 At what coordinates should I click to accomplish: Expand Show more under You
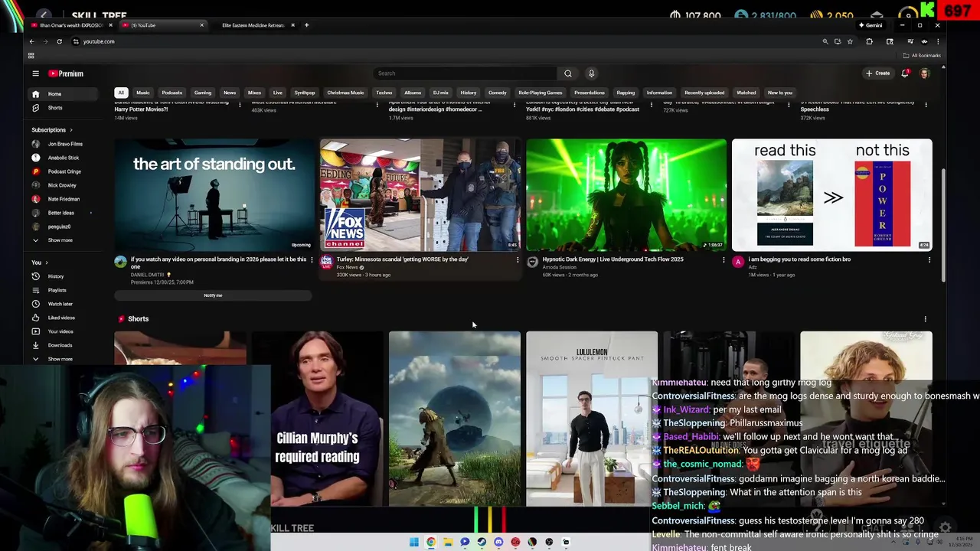61,359
